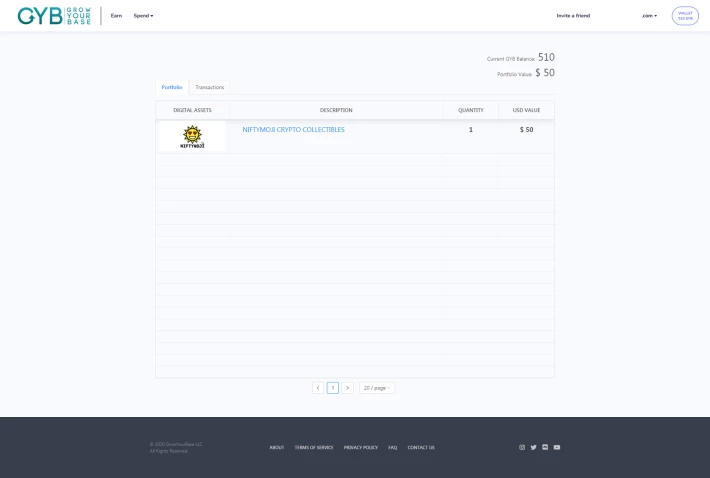Go to previous page arrow

318,388
